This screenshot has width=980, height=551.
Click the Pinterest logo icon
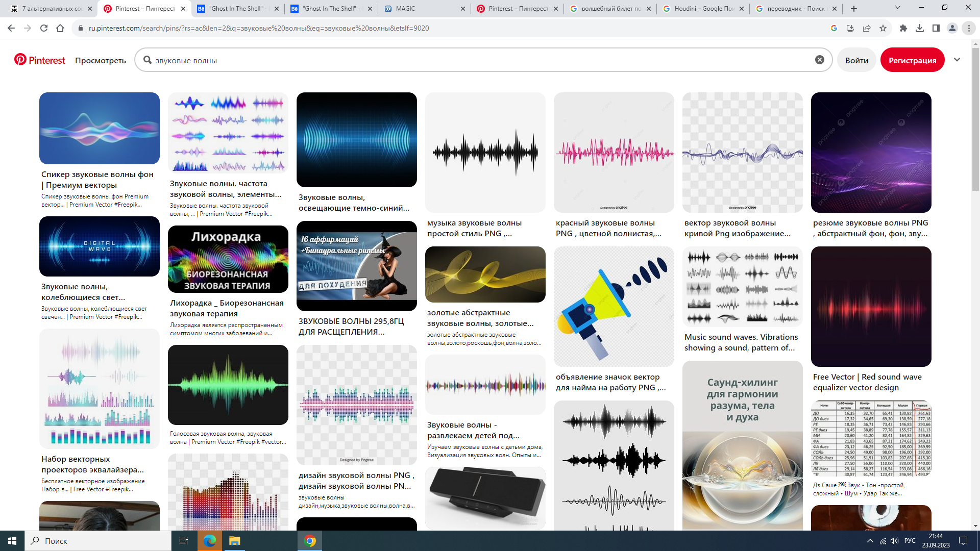point(20,60)
